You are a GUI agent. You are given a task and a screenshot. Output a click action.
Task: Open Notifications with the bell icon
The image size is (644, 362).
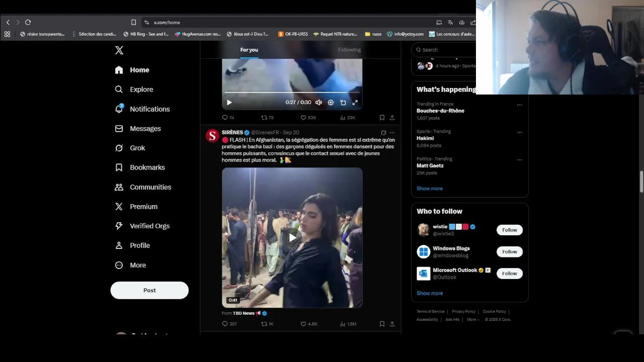[142, 109]
